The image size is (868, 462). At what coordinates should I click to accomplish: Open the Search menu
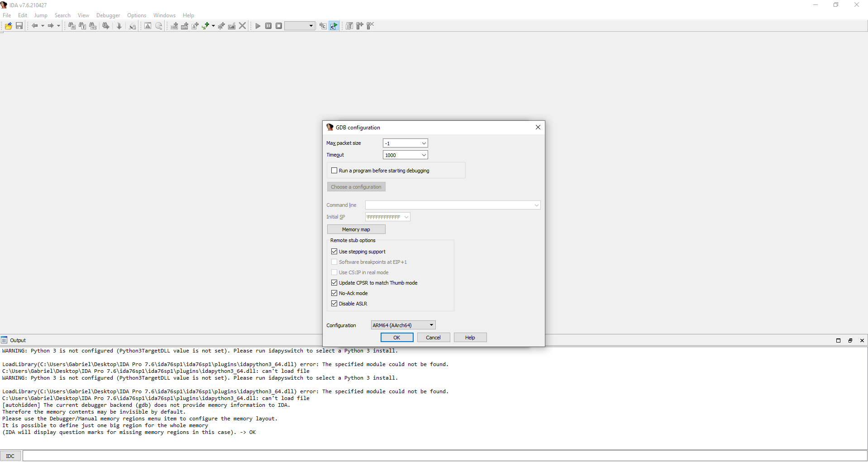tap(62, 15)
